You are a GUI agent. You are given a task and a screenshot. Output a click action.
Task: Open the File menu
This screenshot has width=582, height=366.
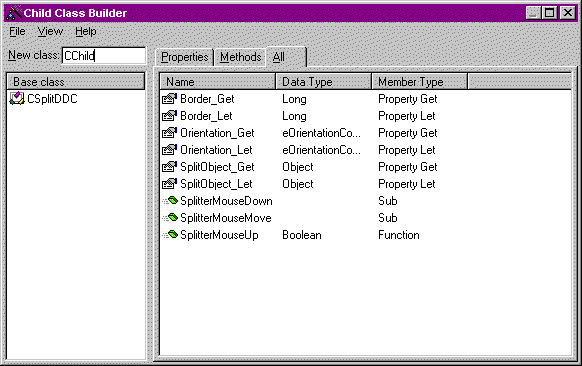17,32
